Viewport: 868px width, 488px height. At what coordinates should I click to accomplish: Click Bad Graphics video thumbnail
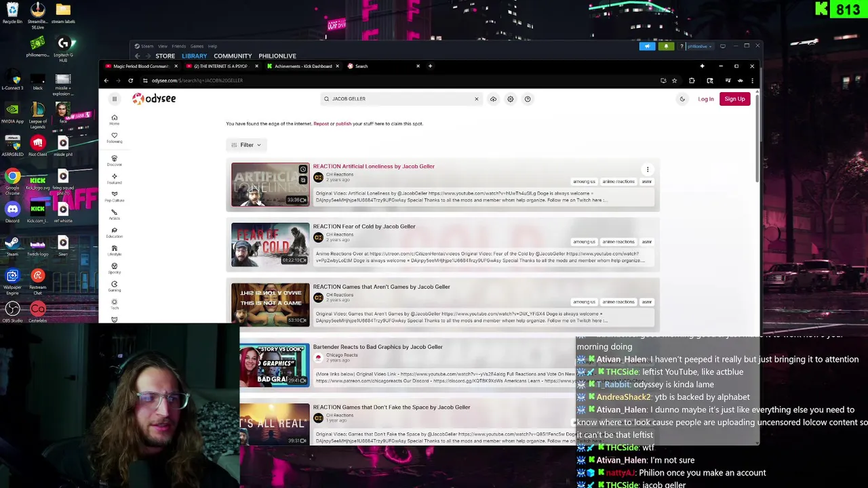pyautogui.click(x=274, y=365)
